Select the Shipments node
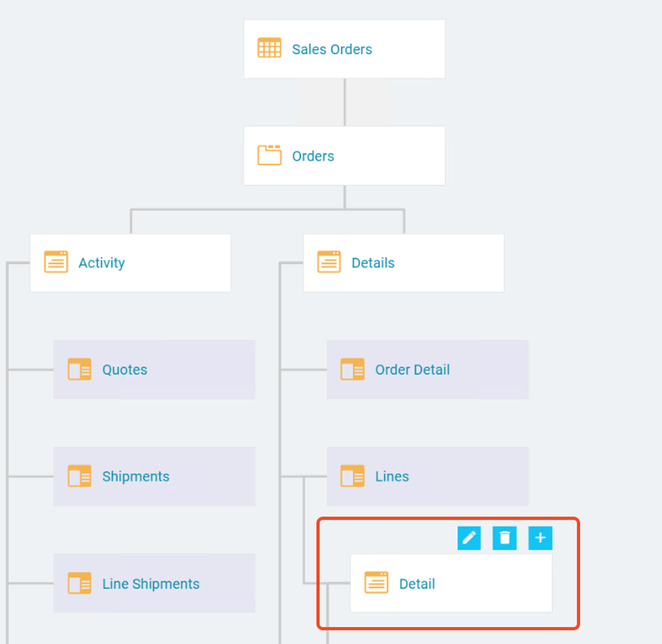This screenshot has width=662, height=644. (155, 476)
